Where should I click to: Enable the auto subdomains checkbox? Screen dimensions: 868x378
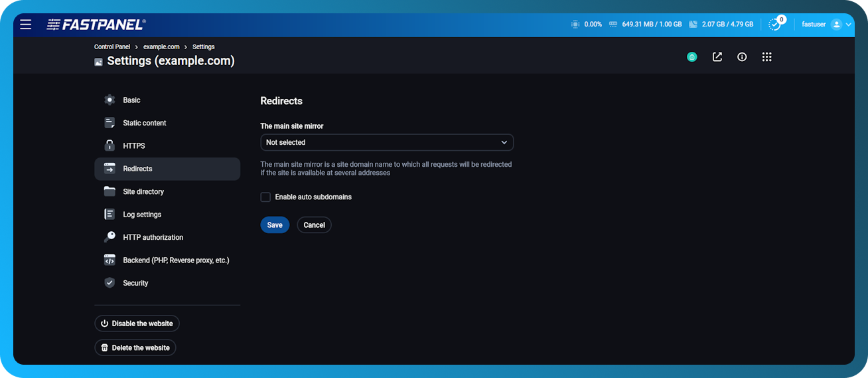click(265, 197)
